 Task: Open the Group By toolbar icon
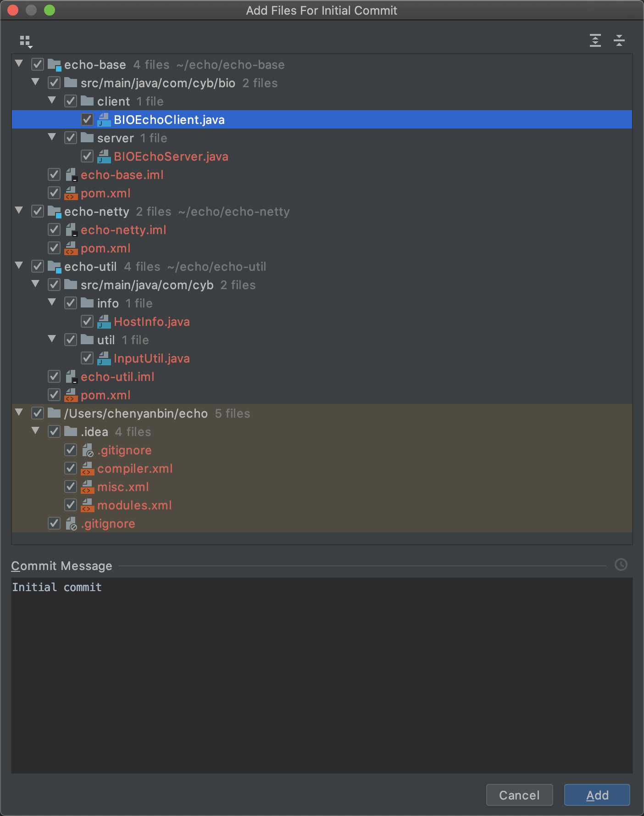pos(26,42)
